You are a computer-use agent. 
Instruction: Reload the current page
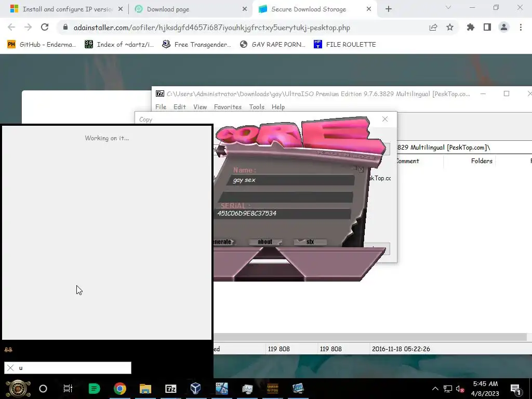tap(45, 28)
